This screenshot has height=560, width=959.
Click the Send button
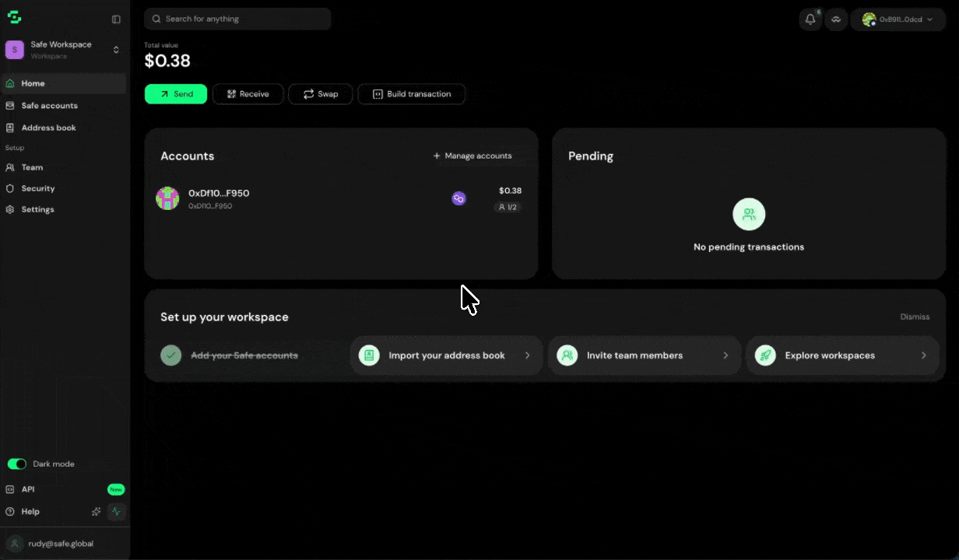coord(176,94)
